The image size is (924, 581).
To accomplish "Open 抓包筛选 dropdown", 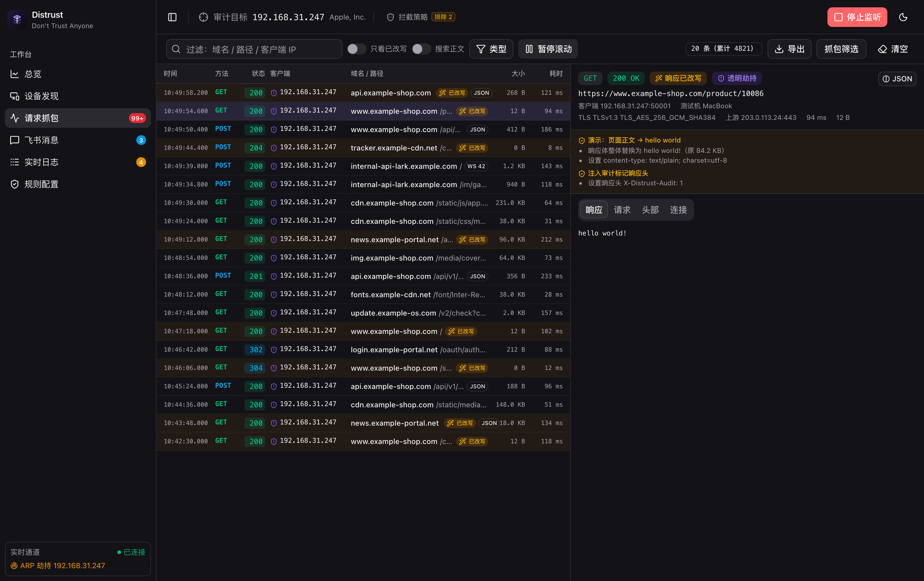I will 841,49.
